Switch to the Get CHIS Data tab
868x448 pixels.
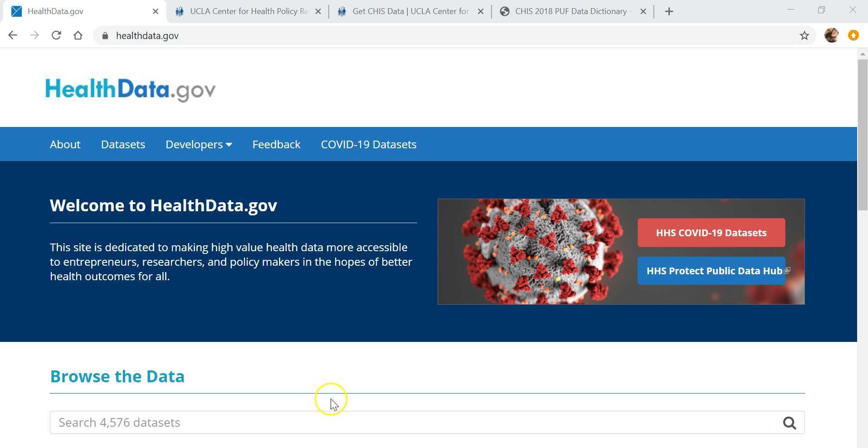point(408,11)
